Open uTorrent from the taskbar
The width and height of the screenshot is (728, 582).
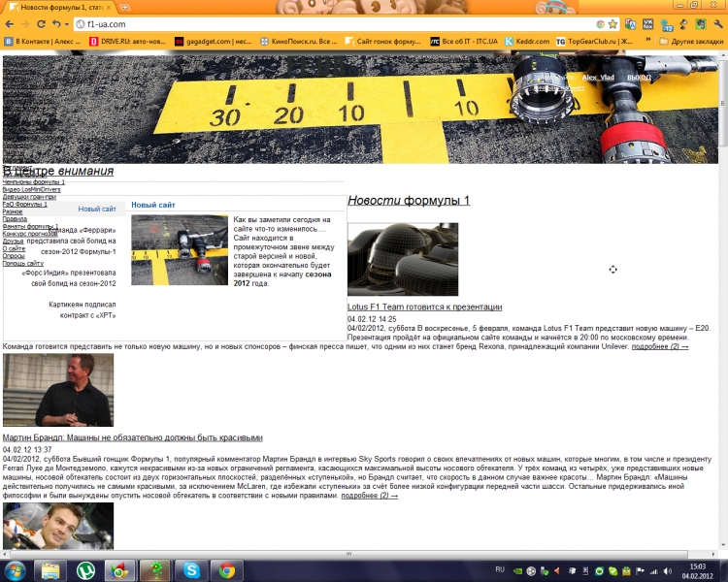coord(85,571)
